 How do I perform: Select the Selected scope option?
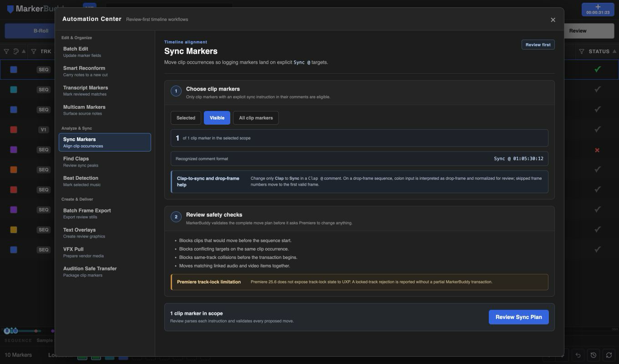click(x=186, y=118)
